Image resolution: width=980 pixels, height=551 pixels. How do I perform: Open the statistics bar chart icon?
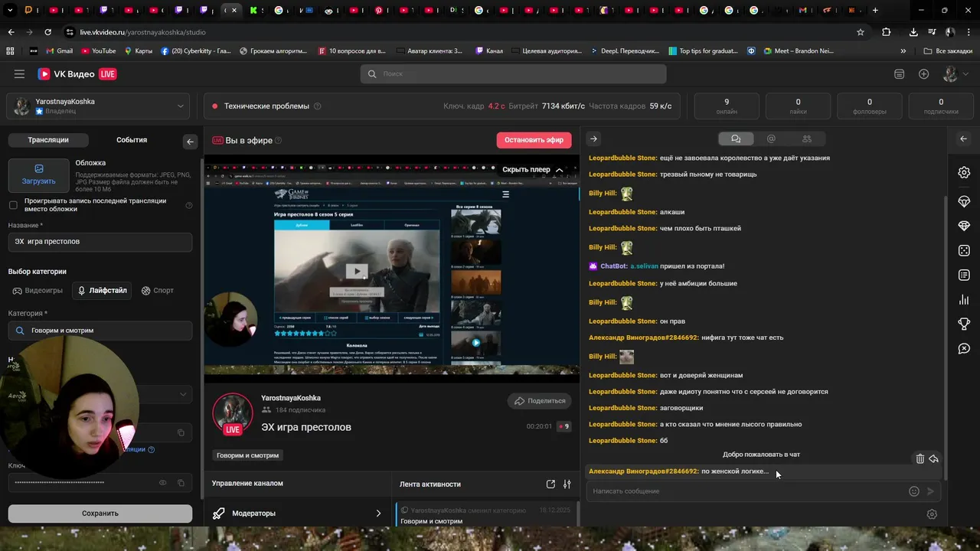[x=964, y=299]
